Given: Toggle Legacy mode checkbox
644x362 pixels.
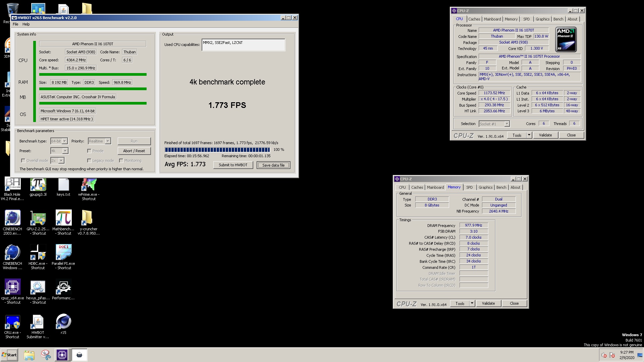Looking at the screenshot, I should pos(89,161).
